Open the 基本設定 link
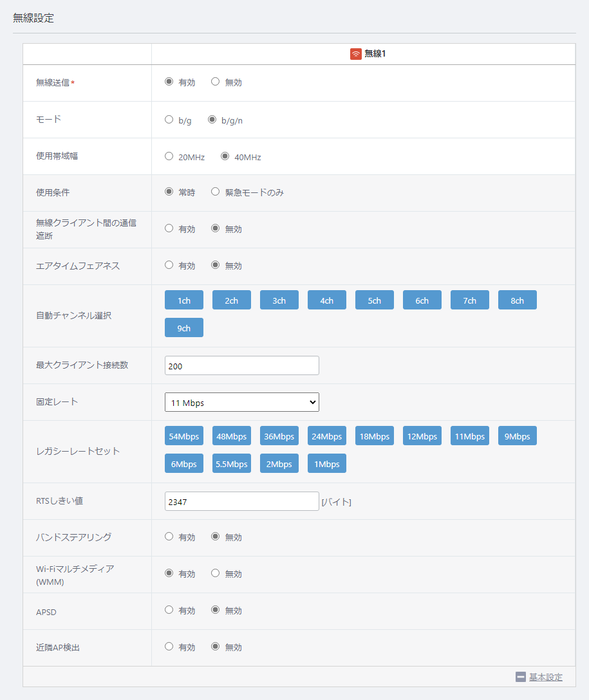This screenshot has width=589, height=700. pos(546,677)
